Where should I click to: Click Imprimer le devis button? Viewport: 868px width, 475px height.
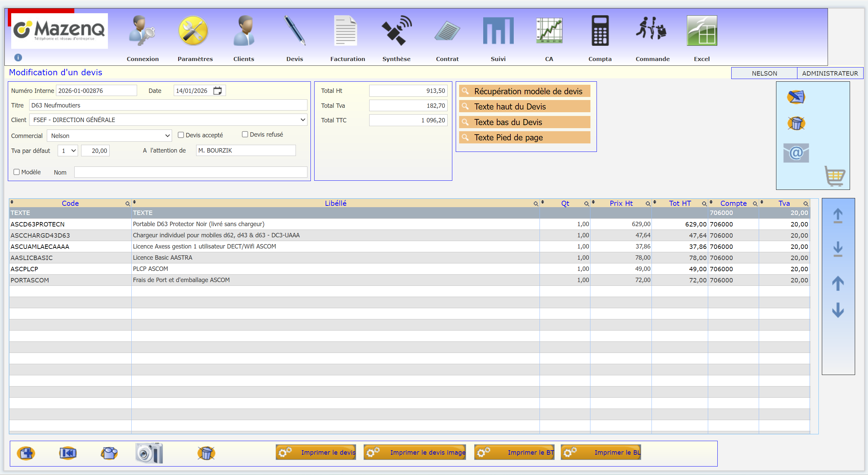click(x=316, y=452)
